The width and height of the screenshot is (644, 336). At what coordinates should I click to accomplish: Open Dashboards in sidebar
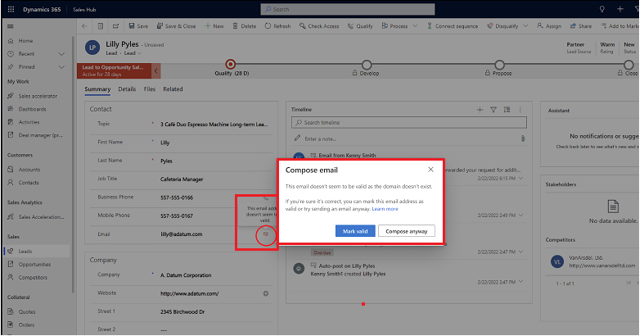[32, 109]
